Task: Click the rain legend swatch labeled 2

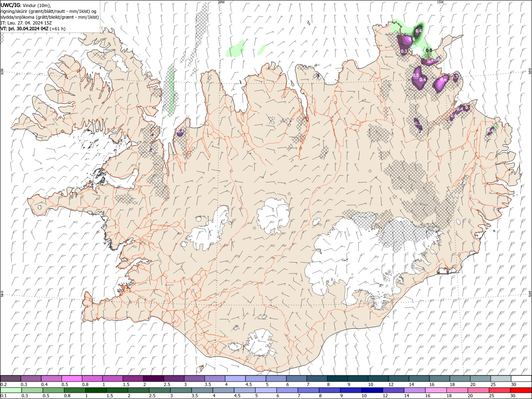Action: coord(138,390)
